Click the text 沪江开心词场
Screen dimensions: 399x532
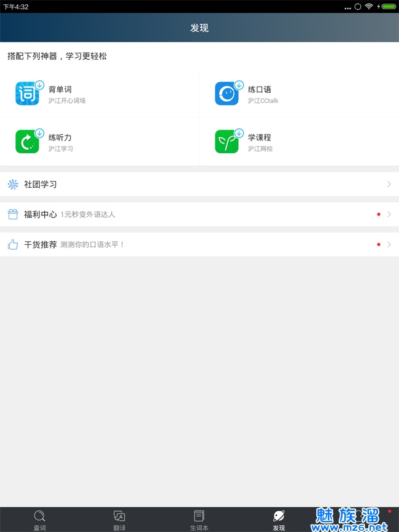(67, 101)
